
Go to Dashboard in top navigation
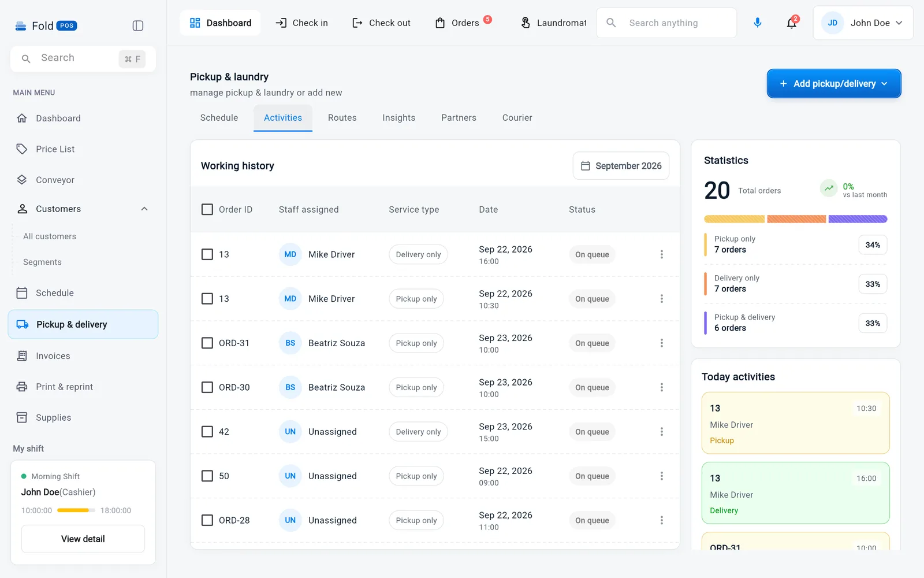[x=221, y=23]
